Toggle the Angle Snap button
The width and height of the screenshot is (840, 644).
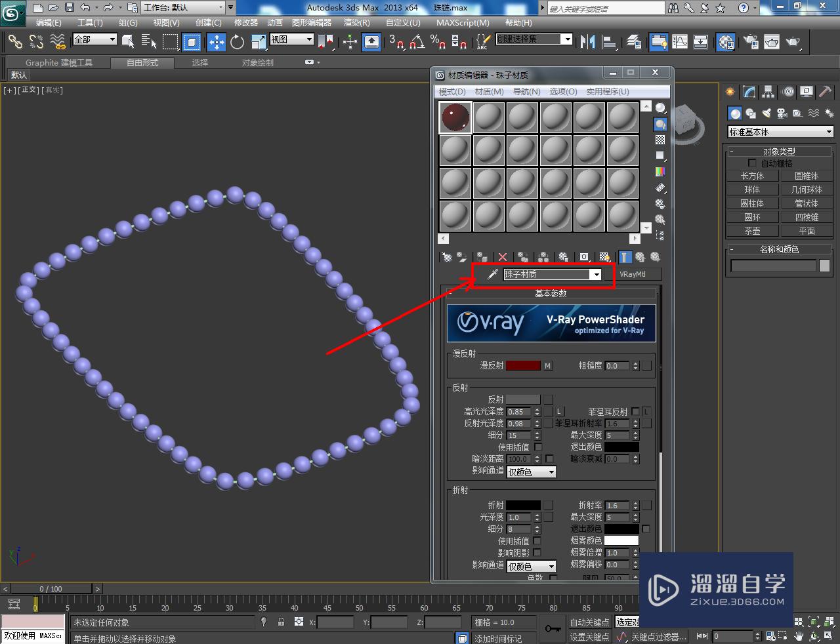[417, 42]
